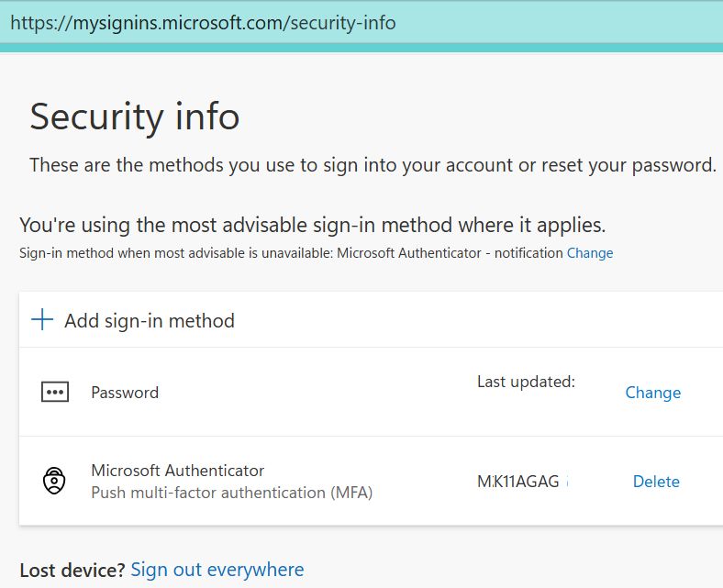Viewport: 723px width, 588px height.
Task: Click the MK11AGAG device name
Action: tap(518, 482)
